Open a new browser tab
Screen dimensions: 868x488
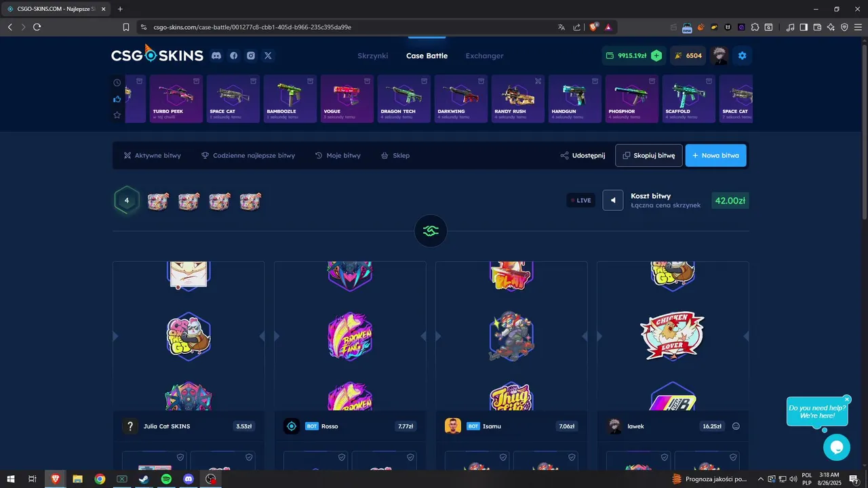click(120, 9)
